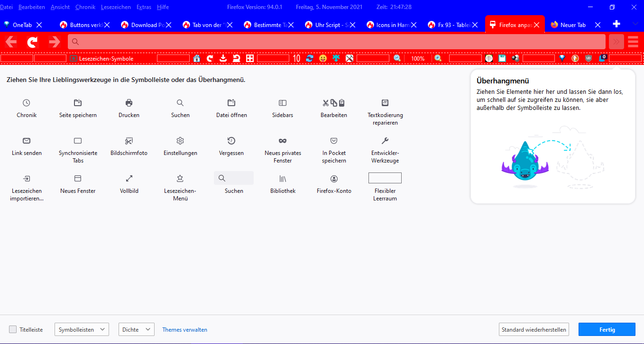Click the Firefox-Konto account icon
644x344 pixels.
tap(334, 179)
